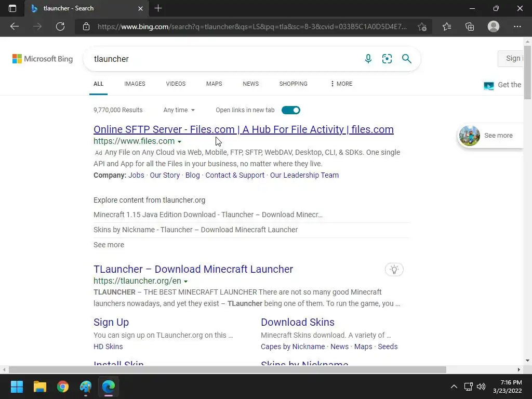Refresh the Bing search page

click(x=60, y=26)
